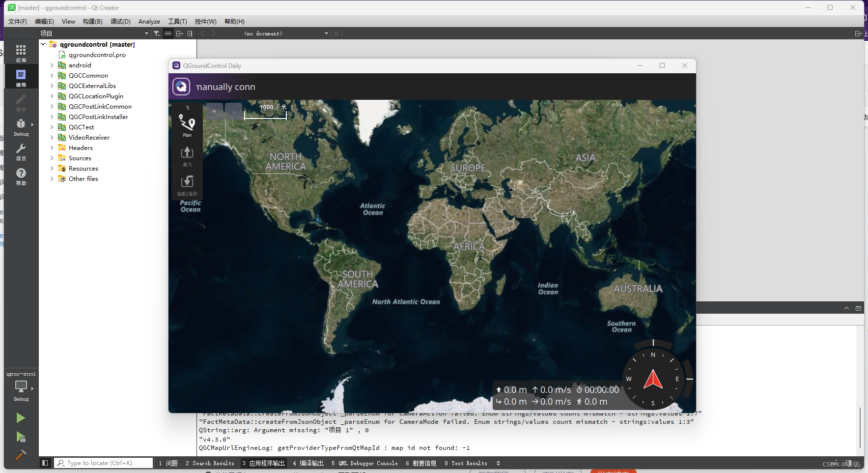Zoom in the map with plus button
This screenshot has height=473, width=868.
[x=214, y=111]
